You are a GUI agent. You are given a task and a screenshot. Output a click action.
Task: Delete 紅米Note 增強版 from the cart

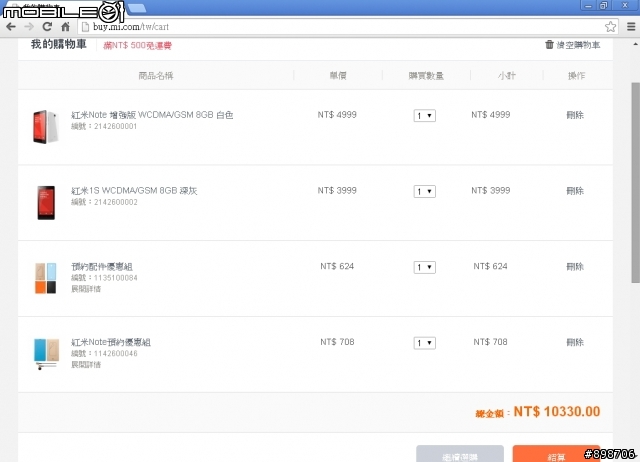tap(575, 115)
